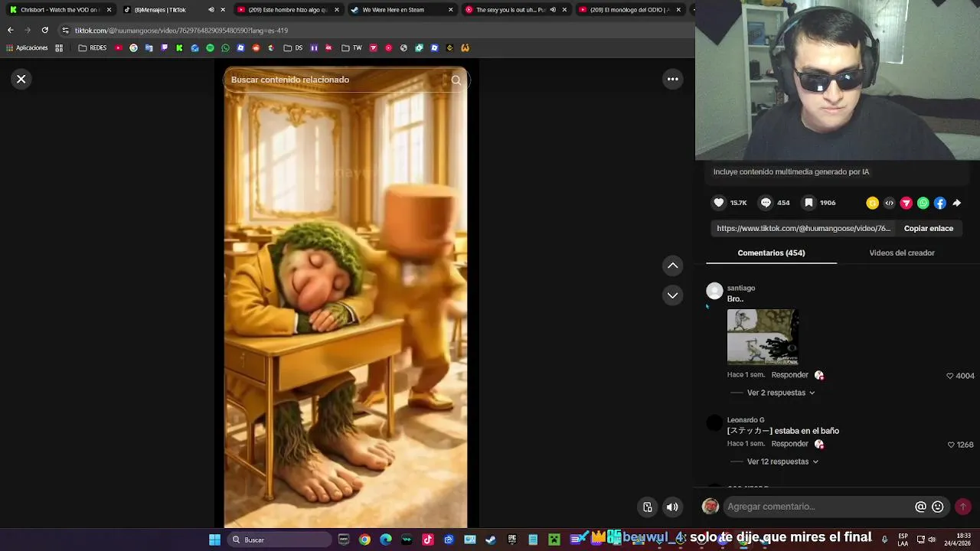
Task: Switch to The sexy you is out tab
Action: (x=517, y=10)
